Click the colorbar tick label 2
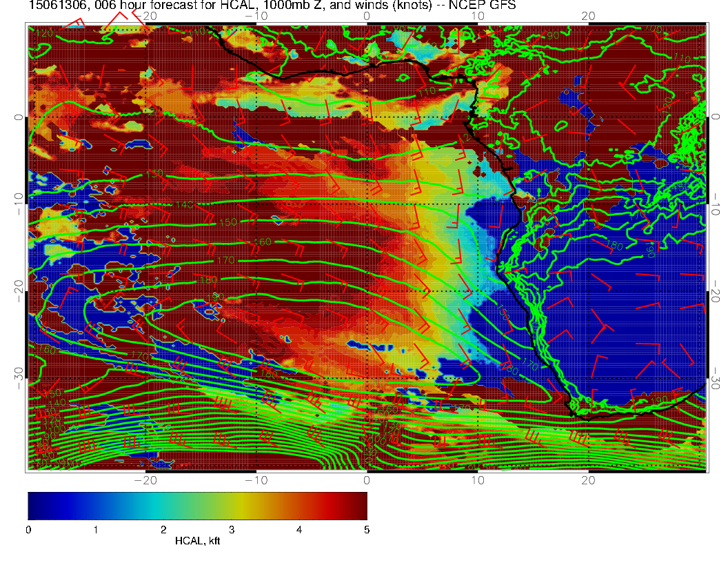Image resolution: width=728 pixels, height=563 pixels. click(x=163, y=530)
